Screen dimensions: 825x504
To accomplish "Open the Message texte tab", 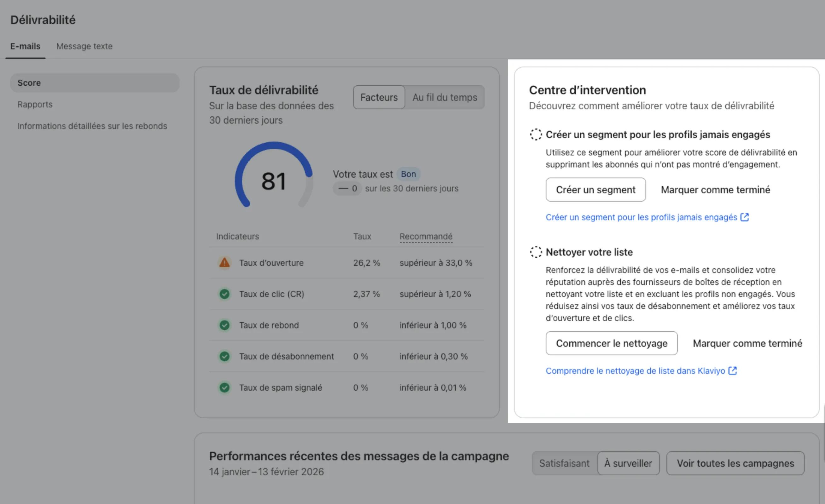I will point(84,46).
